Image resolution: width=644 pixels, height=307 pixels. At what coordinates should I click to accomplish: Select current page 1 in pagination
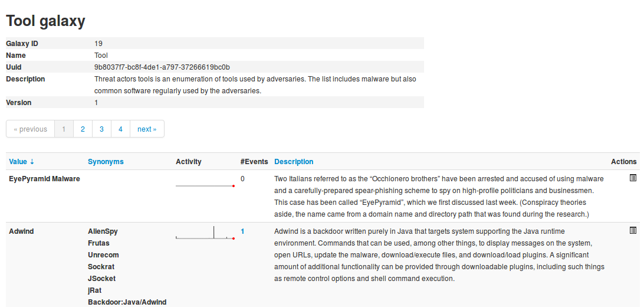64,129
